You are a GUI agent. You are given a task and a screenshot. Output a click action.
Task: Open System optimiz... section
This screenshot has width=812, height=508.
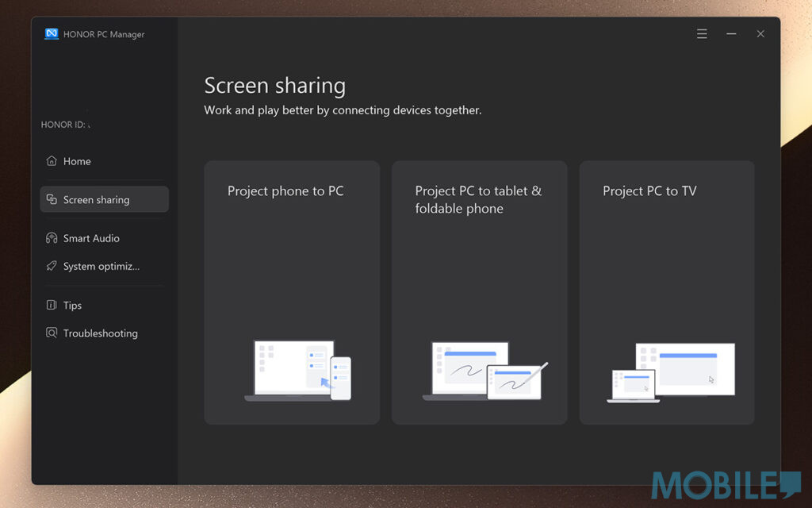[104, 267]
